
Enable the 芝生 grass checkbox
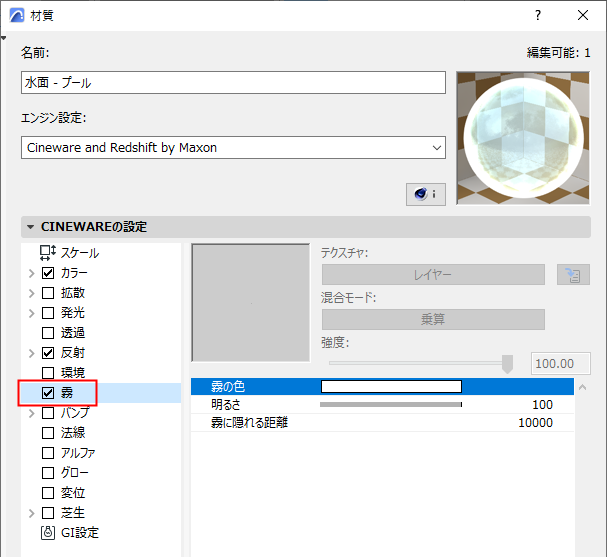pos(48,513)
